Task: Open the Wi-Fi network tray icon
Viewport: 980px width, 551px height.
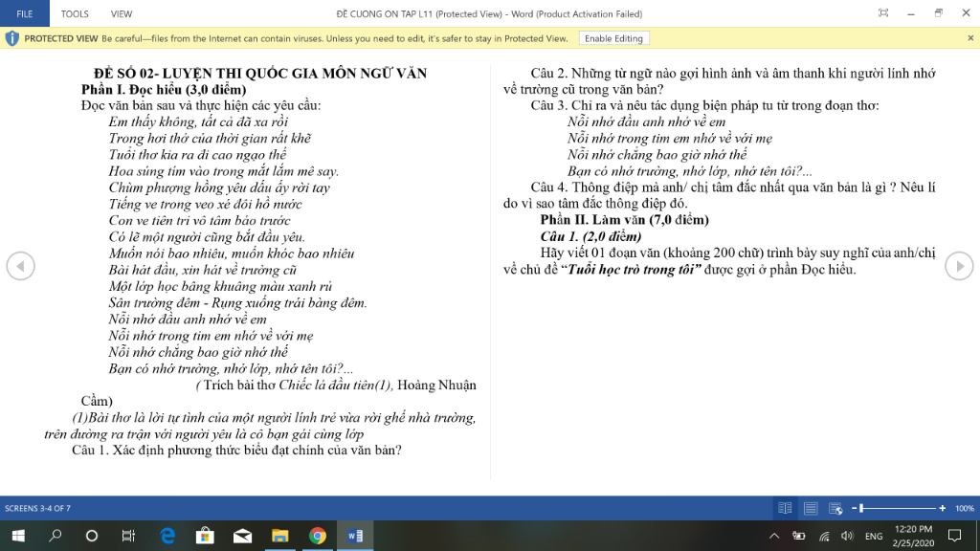Action: tap(824, 536)
